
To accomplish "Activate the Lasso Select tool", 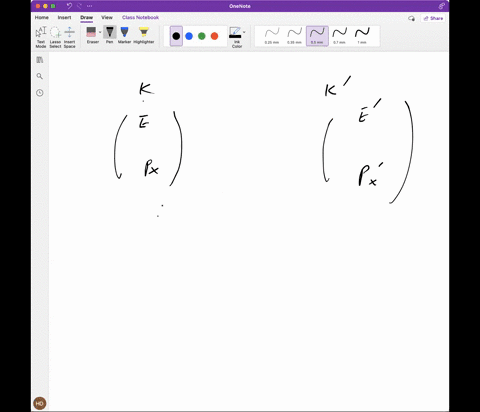I will 55,37.
